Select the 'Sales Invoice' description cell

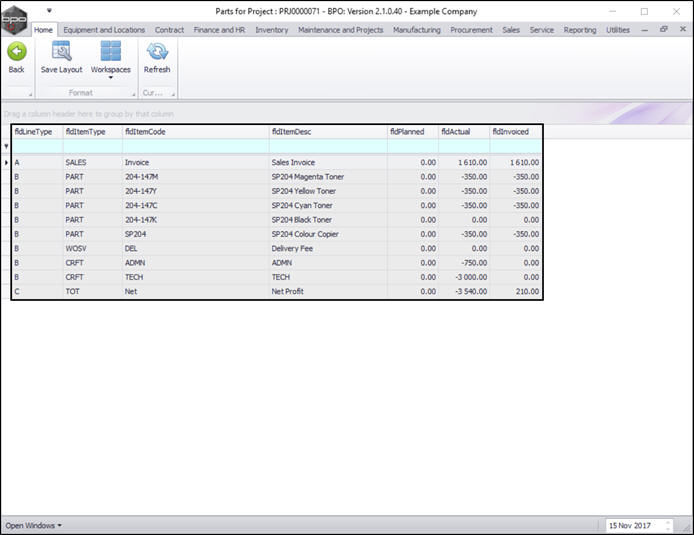point(328,162)
